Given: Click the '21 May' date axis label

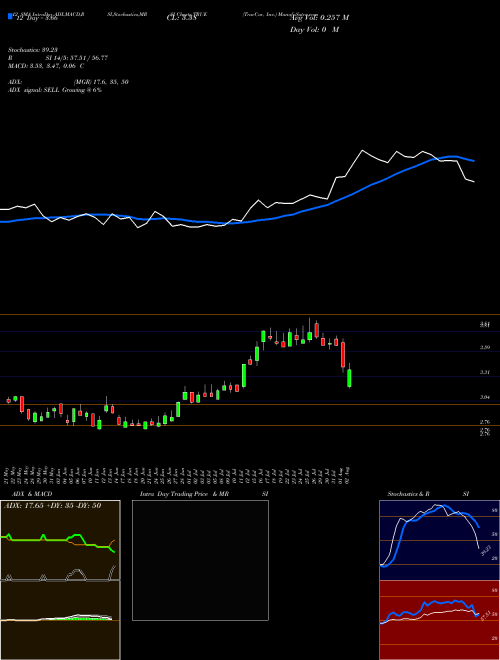Looking at the screenshot, I should click(x=8, y=475).
